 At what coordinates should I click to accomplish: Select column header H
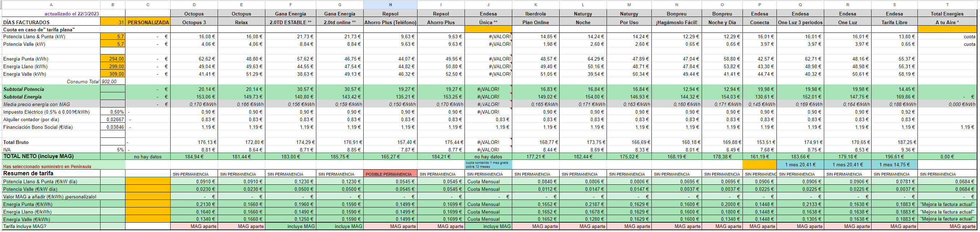point(390,5)
